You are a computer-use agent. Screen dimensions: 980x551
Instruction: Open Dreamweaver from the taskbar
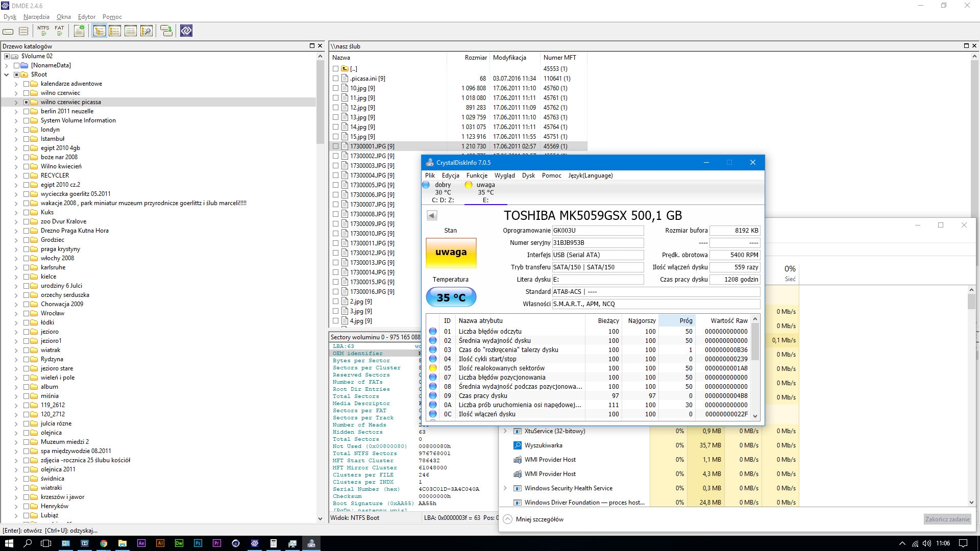[179, 543]
